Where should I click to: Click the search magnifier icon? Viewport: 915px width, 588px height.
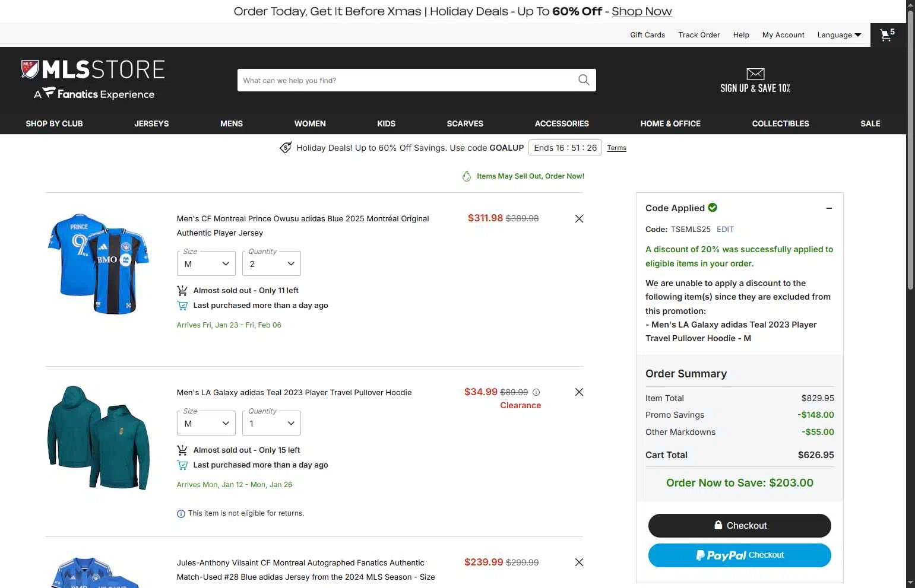tap(584, 80)
